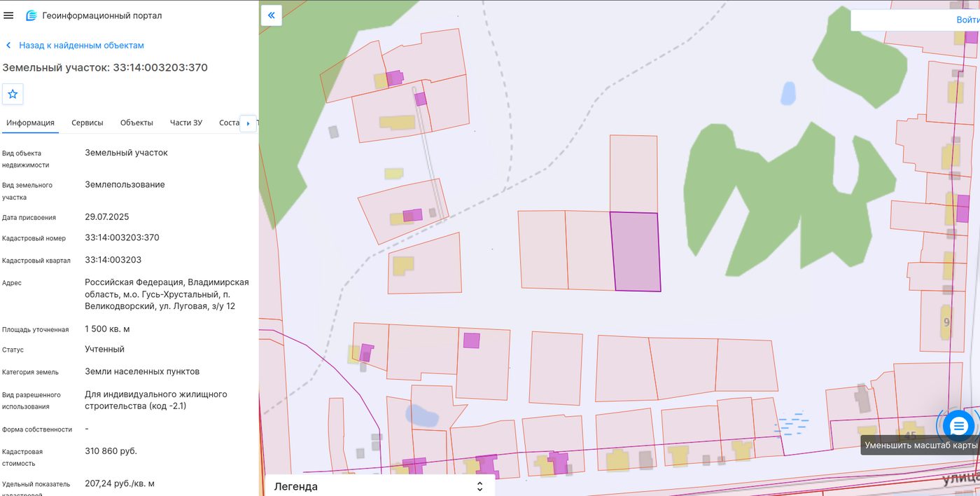Click the parcel directly above highlighted parcel

coord(633,173)
